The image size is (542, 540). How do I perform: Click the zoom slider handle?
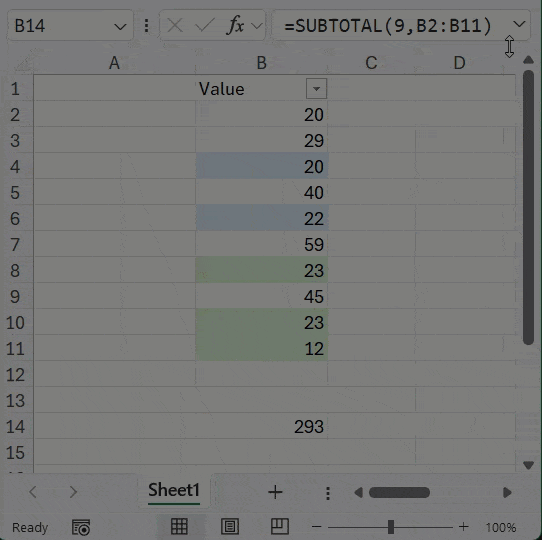[391, 527]
